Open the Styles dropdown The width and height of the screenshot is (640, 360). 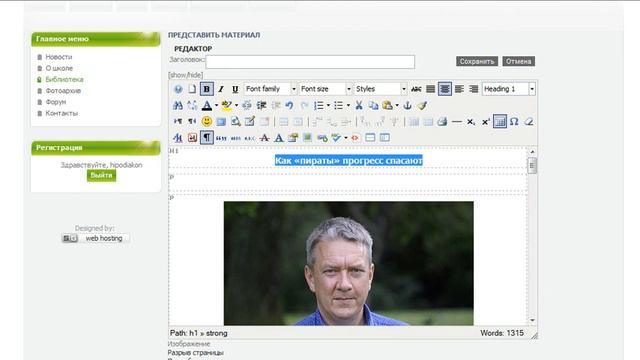380,89
